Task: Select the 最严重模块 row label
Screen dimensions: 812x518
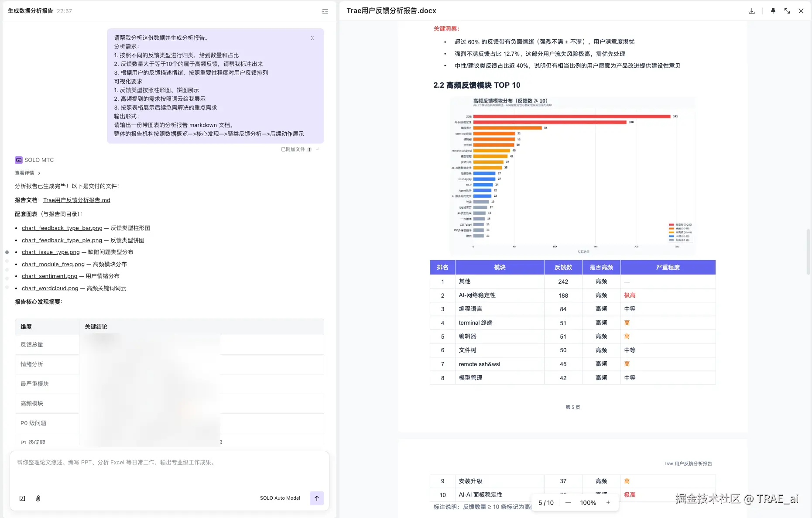Action: [34, 384]
